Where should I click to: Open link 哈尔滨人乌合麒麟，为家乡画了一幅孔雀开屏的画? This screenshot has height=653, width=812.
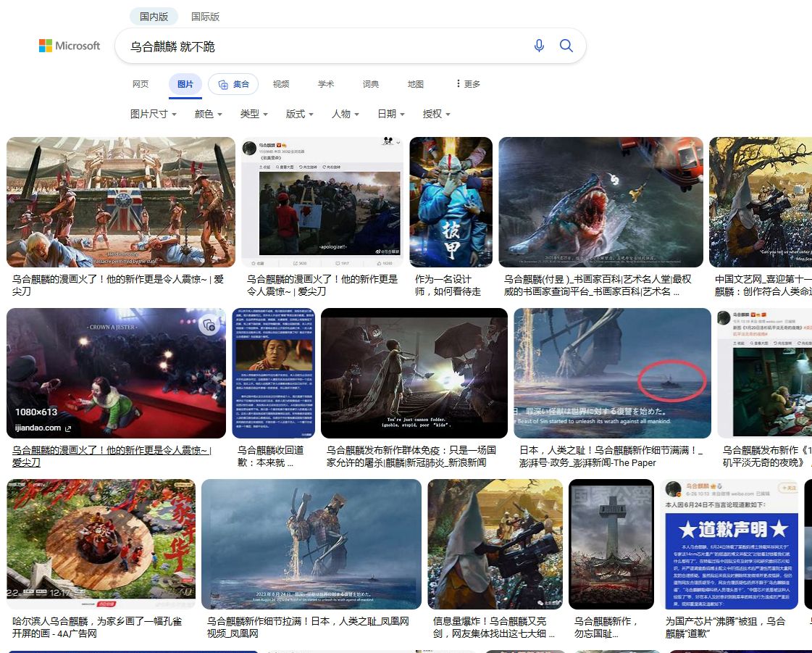click(x=97, y=628)
